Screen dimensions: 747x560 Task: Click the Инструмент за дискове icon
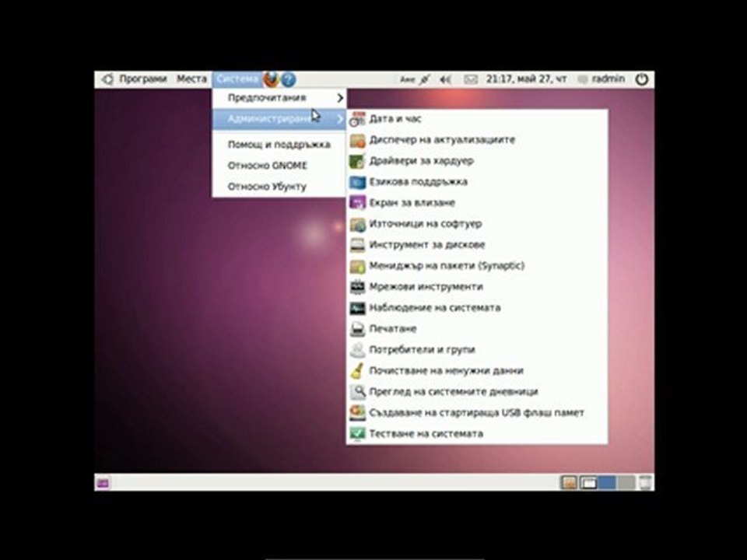pyautogui.click(x=357, y=245)
